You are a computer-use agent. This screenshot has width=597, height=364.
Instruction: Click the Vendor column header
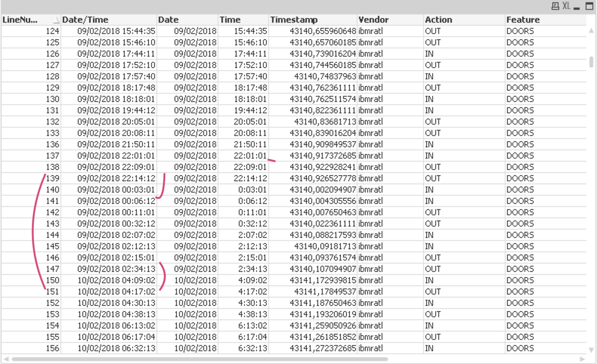(x=373, y=20)
